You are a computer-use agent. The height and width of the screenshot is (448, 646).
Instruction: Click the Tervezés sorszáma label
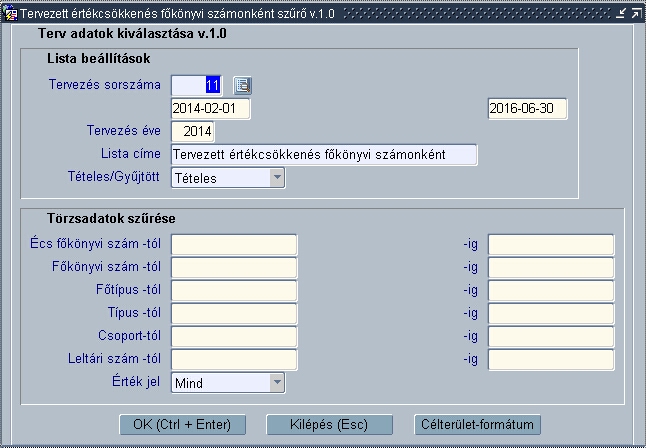[x=105, y=84]
